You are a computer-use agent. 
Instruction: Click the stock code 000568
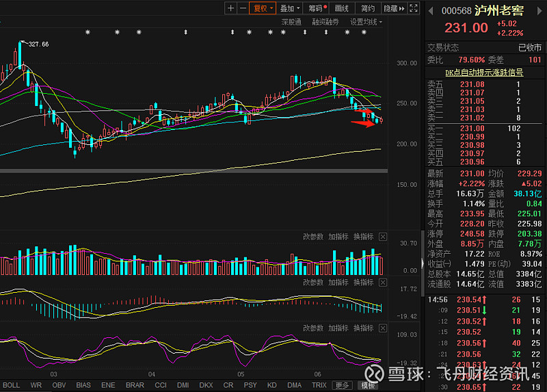(456, 11)
